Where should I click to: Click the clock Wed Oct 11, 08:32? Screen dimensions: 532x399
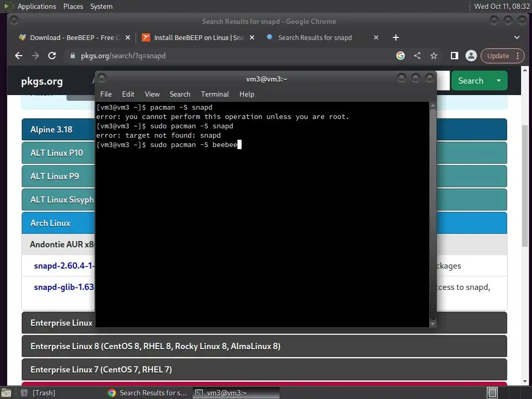501,6
